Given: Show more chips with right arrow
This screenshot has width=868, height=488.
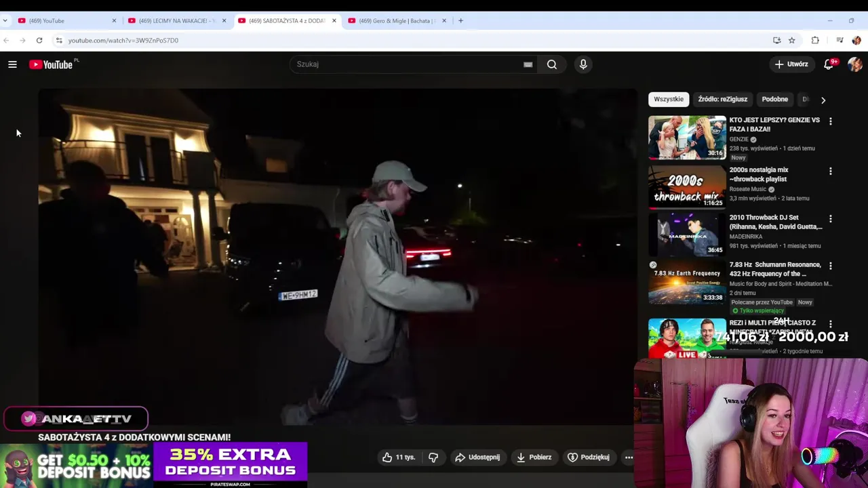Looking at the screenshot, I should click(823, 100).
